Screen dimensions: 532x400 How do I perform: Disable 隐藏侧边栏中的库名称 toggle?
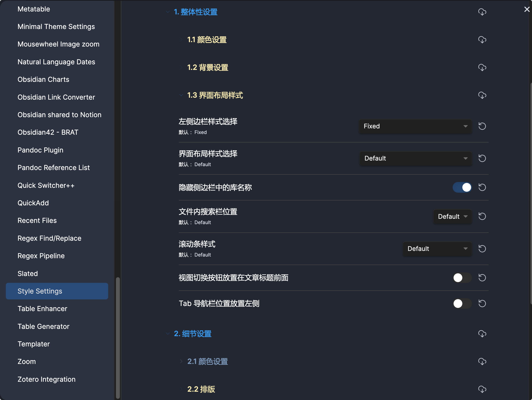click(x=462, y=187)
